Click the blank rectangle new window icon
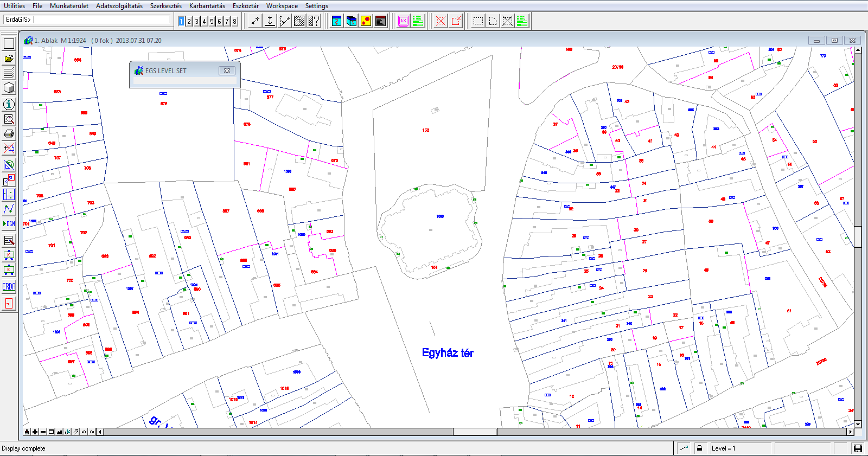Viewport: 868px width, 456px height. pos(9,43)
